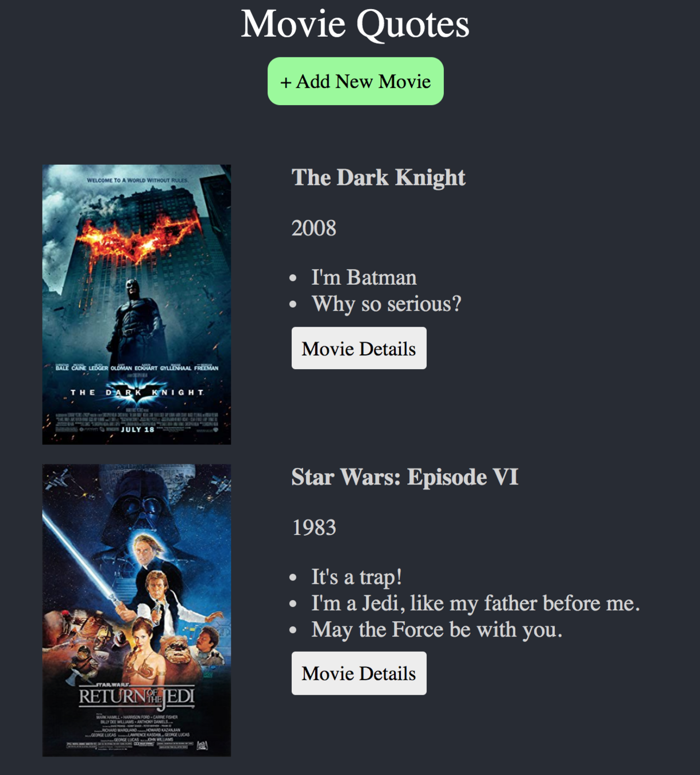Click The Dark Knight title text
700x775 pixels.
tap(378, 178)
